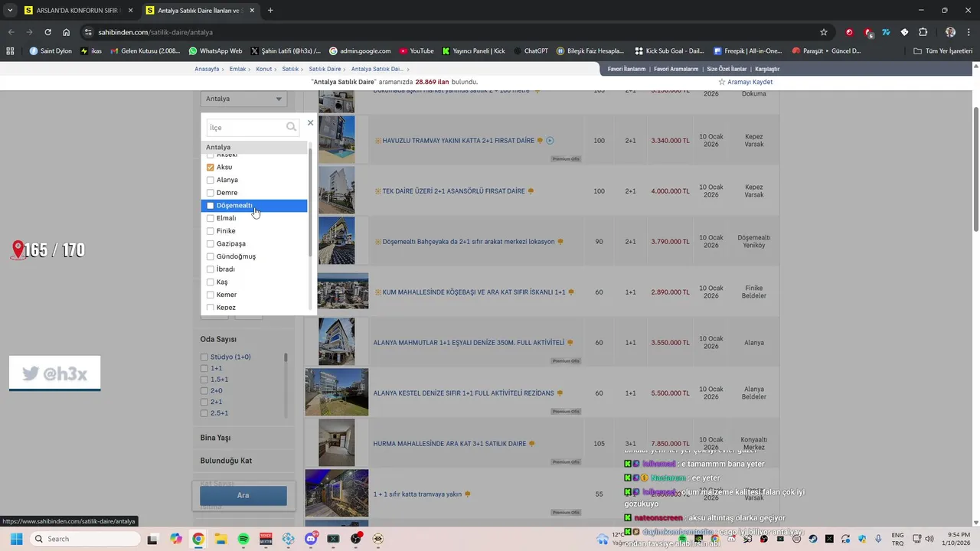This screenshot has width=980, height=551.
Task: Click the Ara search button
Action: [x=243, y=495]
